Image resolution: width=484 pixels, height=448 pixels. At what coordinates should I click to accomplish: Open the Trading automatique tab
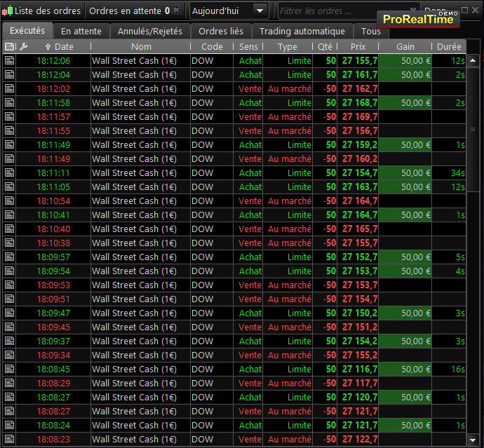[302, 31]
